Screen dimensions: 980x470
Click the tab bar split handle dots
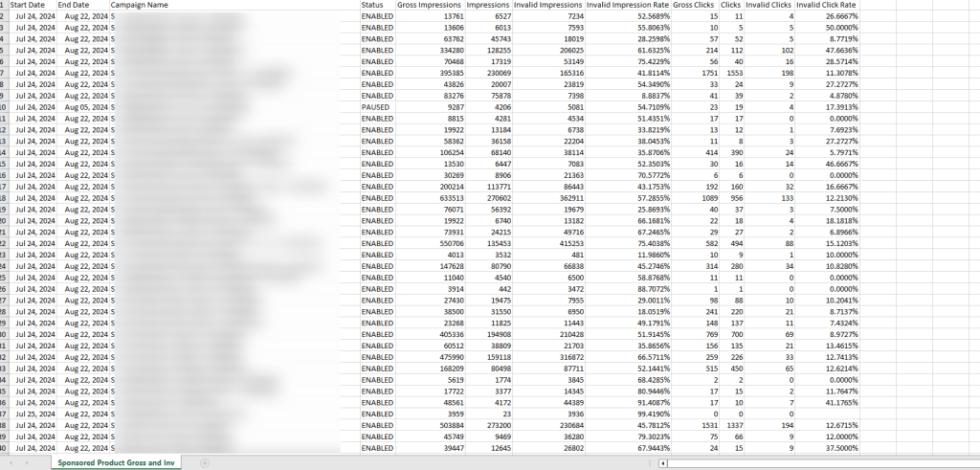tap(650, 463)
